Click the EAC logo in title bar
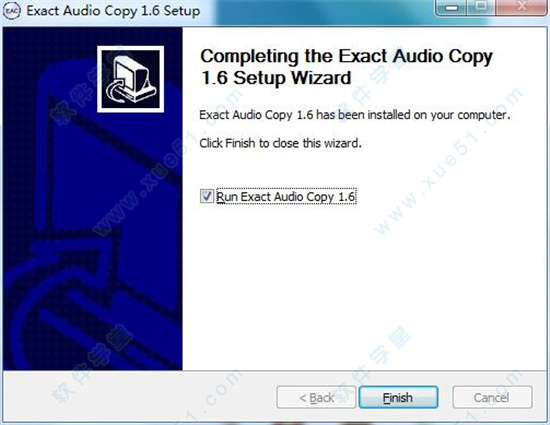Viewport: 550px width, 425px height. [x=12, y=11]
